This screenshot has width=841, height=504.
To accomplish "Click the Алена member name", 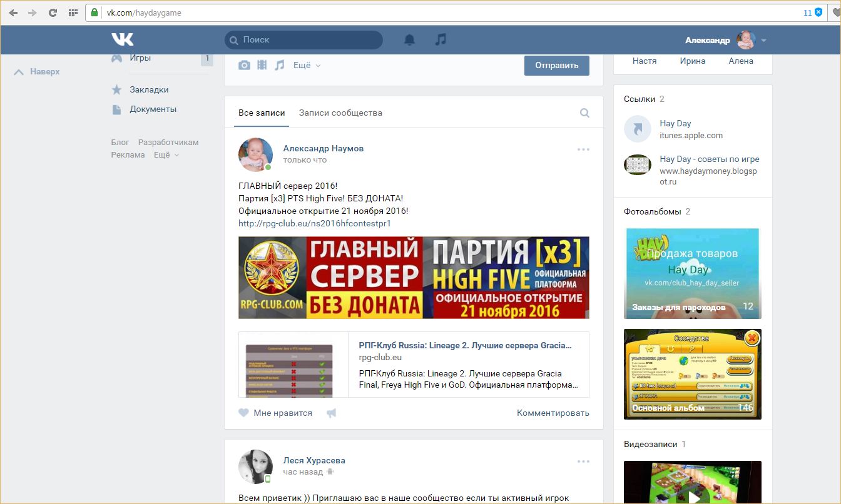I will coord(741,61).
